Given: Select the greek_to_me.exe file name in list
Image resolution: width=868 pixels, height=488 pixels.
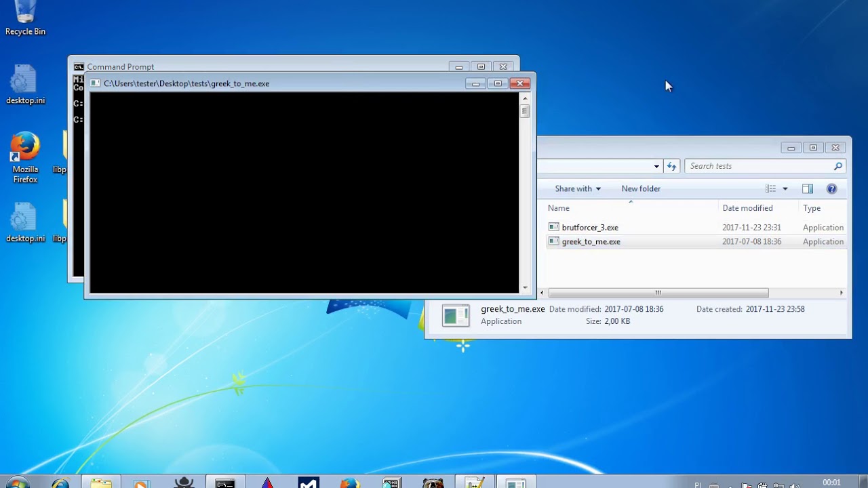Looking at the screenshot, I should click(x=591, y=242).
